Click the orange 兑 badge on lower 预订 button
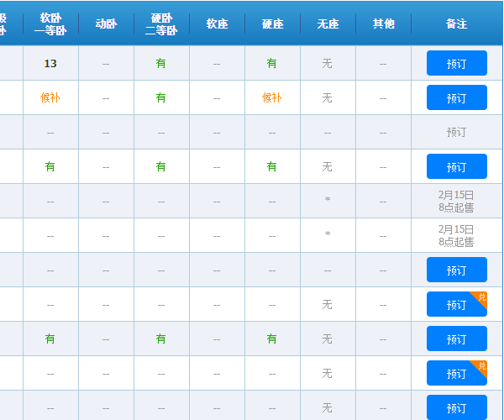Screen dimensions: 504x420 coord(481,366)
